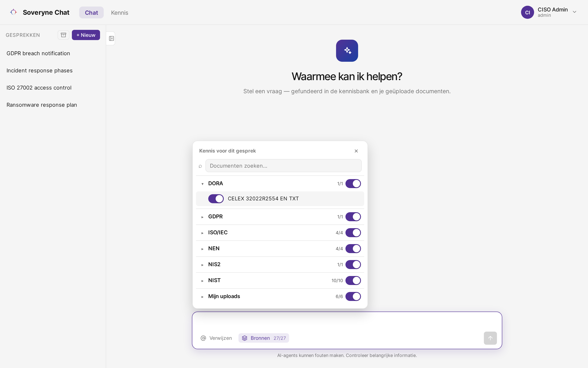Toggle the NIS2 group switch
The height and width of the screenshot is (368, 588).
(353, 265)
